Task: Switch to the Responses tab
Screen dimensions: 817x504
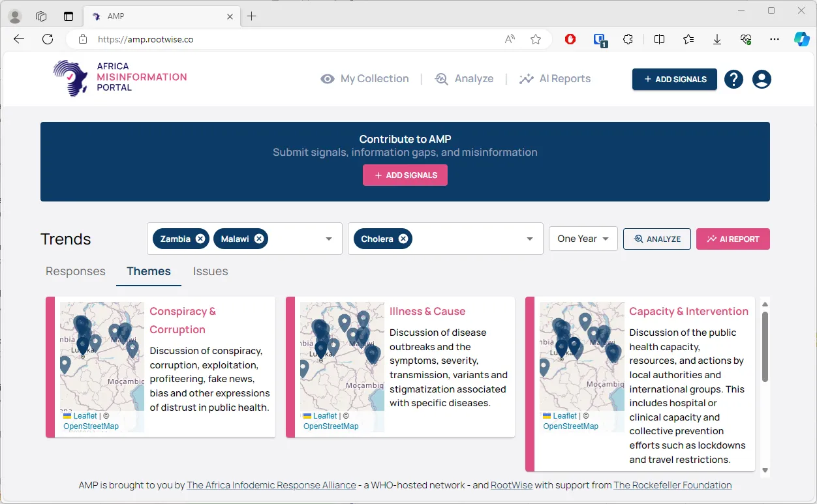Action: click(75, 271)
